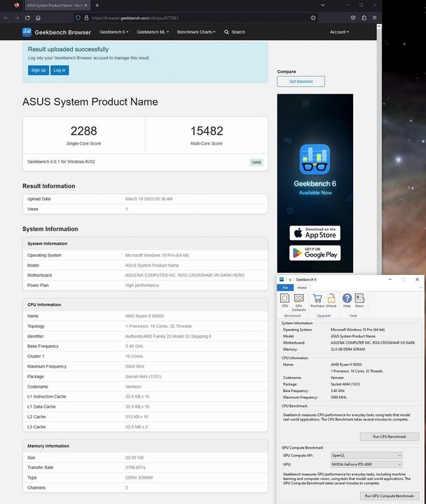Click the Set Baseline button
426x504 pixels.
(x=301, y=81)
